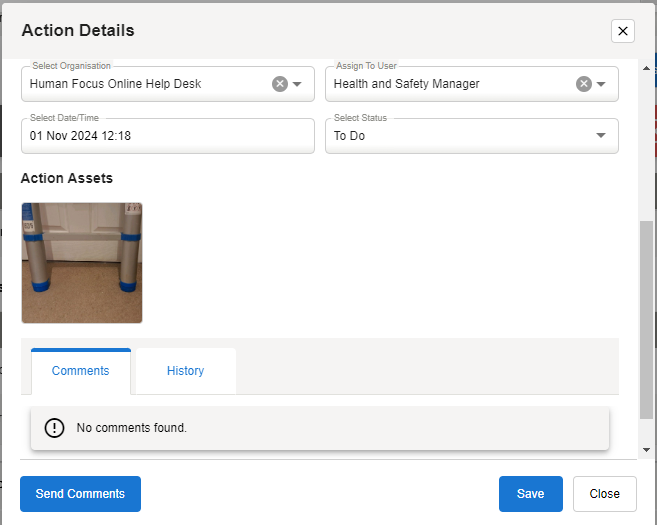Expand the Select Organisation dropdown arrow
The image size is (657, 525).
click(x=297, y=84)
